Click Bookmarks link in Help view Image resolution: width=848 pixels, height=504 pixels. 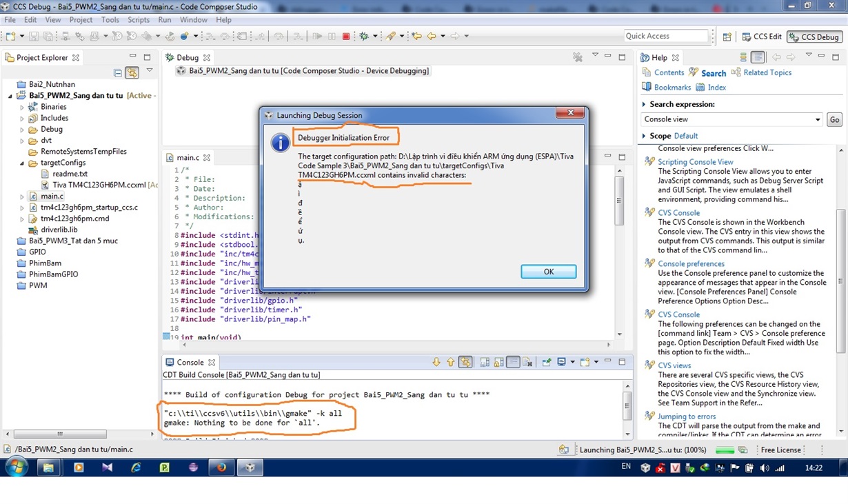pos(672,88)
